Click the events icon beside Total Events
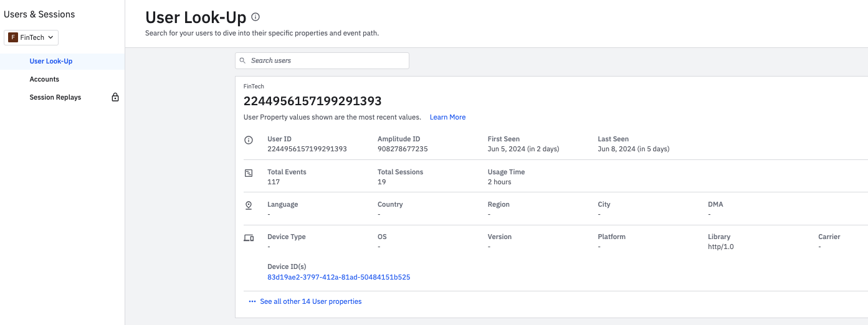The width and height of the screenshot is (868, 325). (249, 172)
